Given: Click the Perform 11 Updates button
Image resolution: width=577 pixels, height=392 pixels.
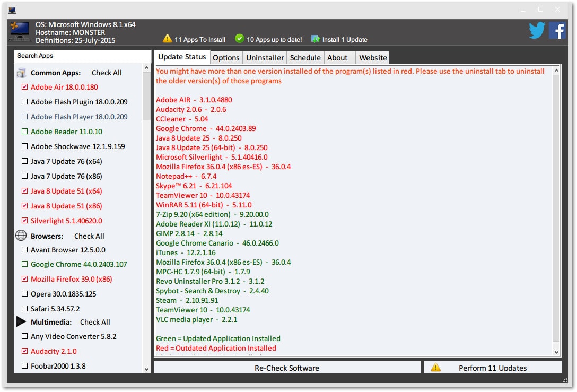Looking at the screenshot, I should [x=493, y=368].
